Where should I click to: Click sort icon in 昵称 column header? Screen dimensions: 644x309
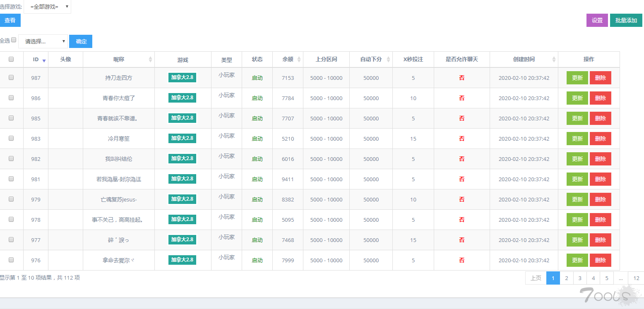151,60
